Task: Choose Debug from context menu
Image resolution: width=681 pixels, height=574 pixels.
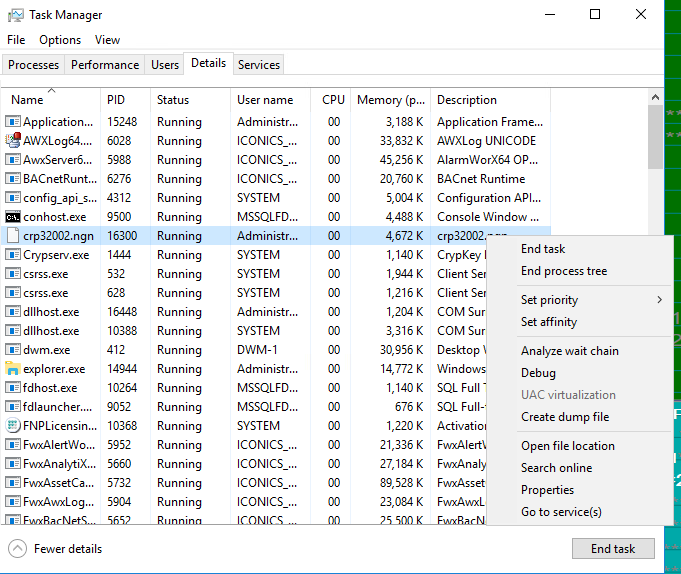Action: 538,373
